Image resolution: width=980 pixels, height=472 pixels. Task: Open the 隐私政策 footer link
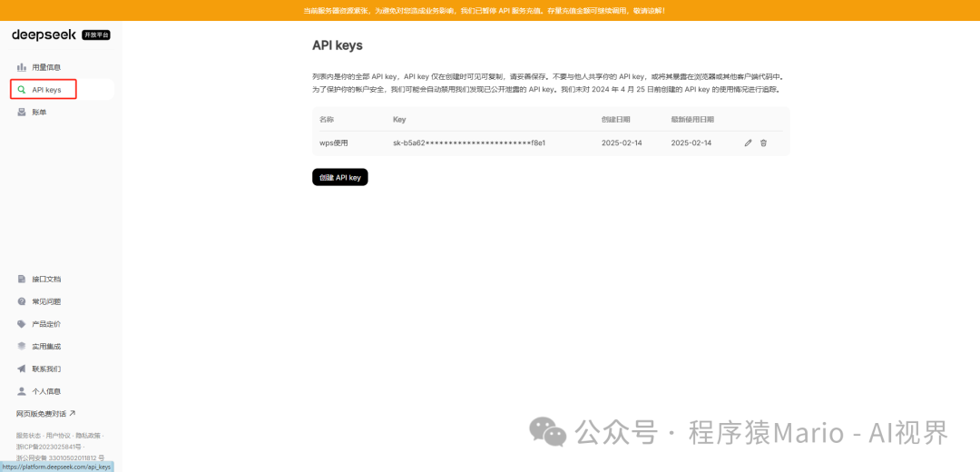click(x=87, y=435)
